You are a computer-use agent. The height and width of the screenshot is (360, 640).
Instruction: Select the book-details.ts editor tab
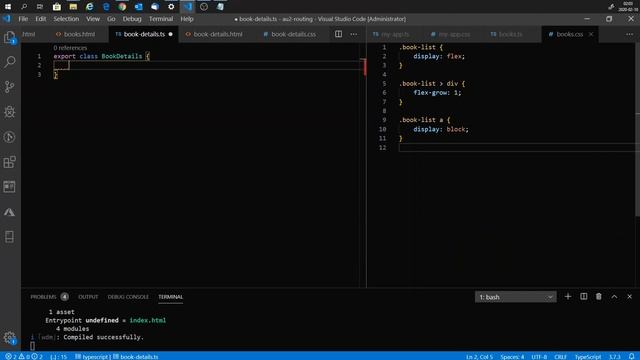144,34
